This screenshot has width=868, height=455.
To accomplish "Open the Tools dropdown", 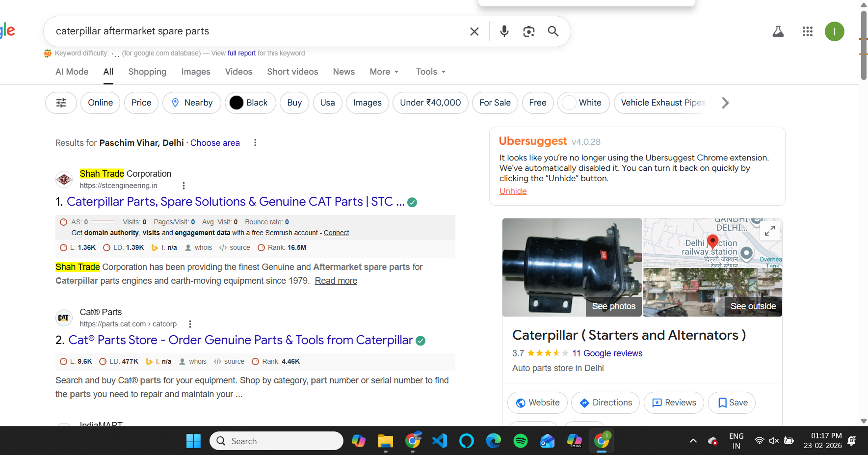I will [430, 72].
